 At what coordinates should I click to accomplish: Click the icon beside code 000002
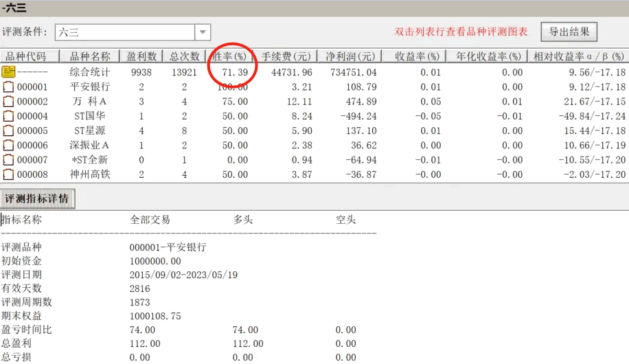click(8, 102)
